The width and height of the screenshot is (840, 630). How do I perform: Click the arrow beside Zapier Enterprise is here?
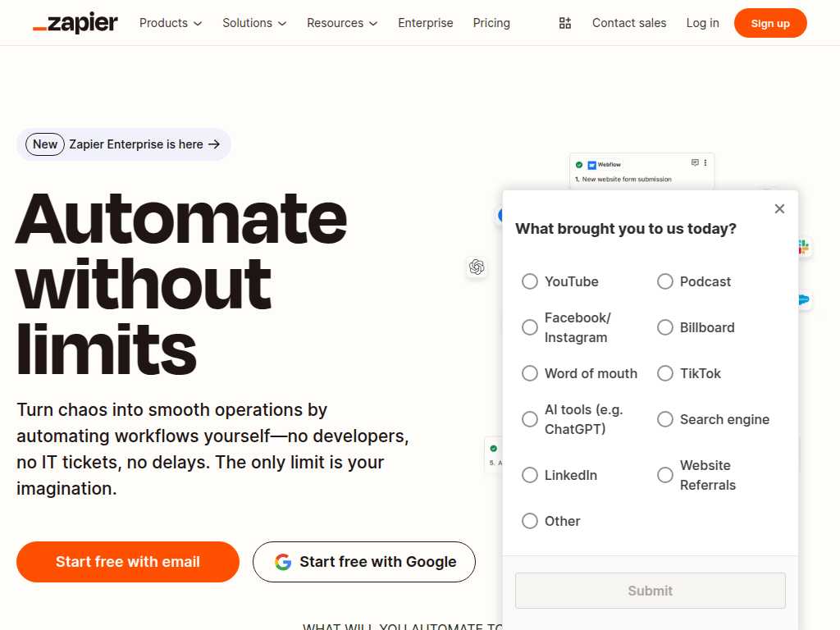click(x=214, y=144)
